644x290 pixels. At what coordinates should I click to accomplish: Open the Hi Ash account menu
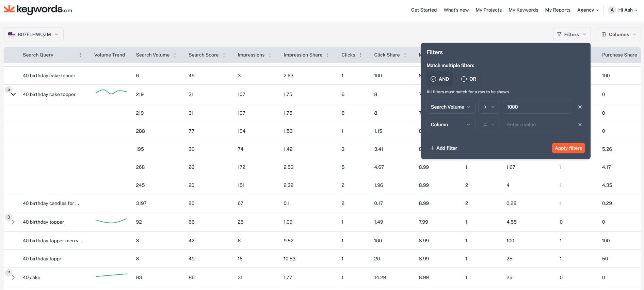click(x=628, y=10)
